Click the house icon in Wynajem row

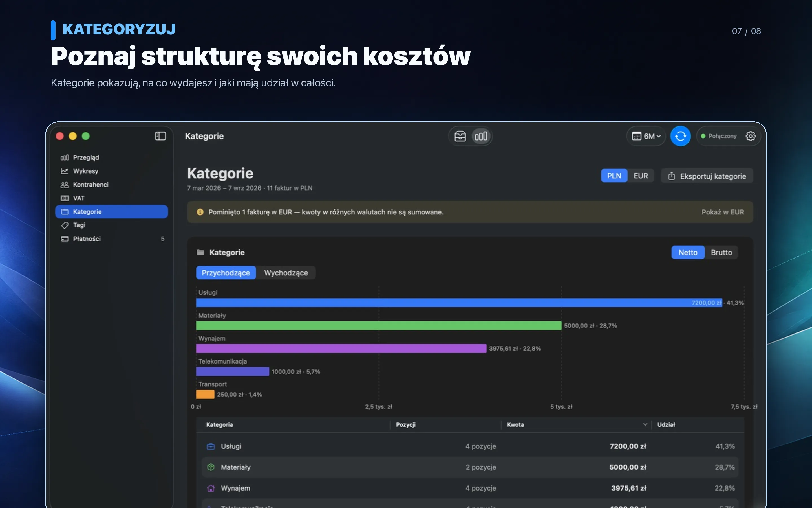coord(211,488)
